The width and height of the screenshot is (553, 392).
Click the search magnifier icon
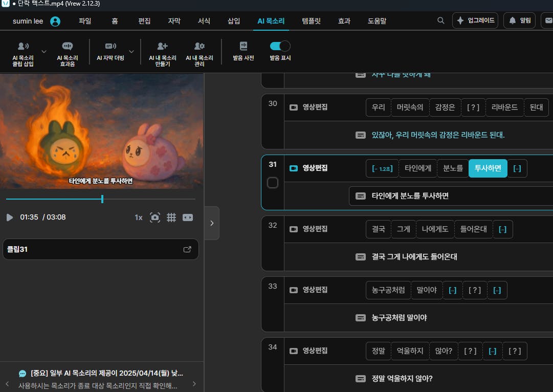coord(440,20)
